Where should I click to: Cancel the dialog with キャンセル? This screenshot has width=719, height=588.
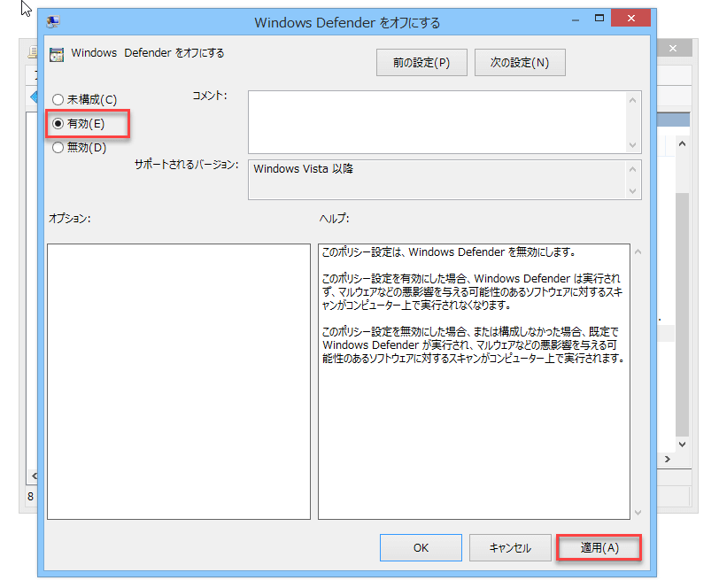[x=510, y=547]
